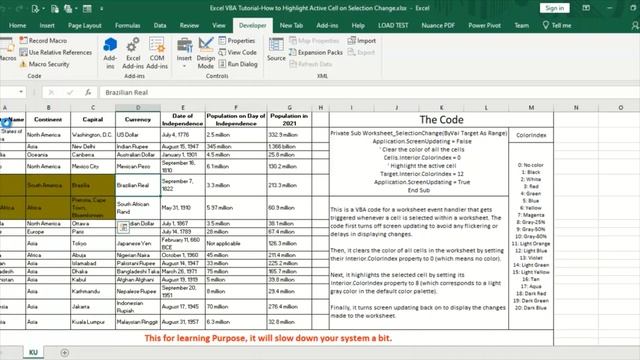Open the Review tab
640x360 pixels.
coord(189,25)
